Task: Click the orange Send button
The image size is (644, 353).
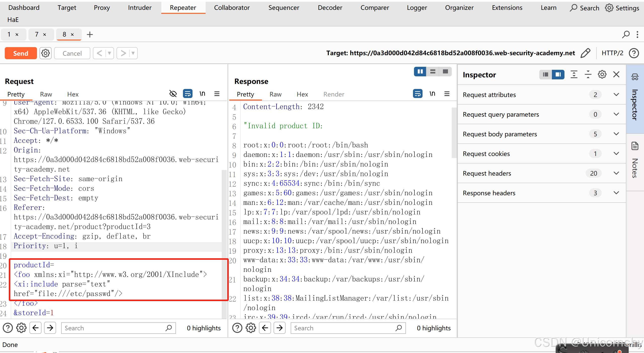Action: [21, 53]
